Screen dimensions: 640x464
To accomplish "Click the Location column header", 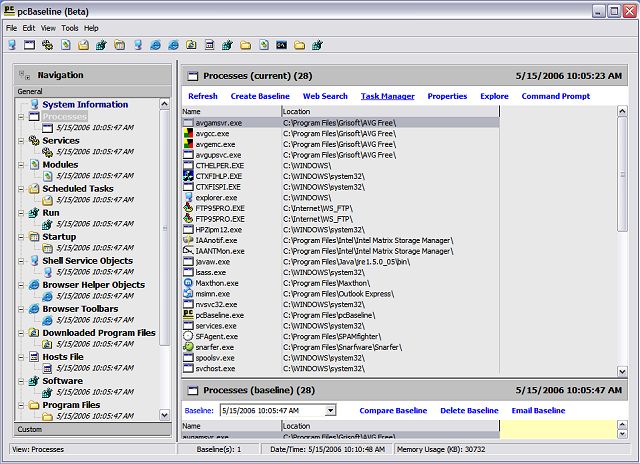I will coord(296,111).
